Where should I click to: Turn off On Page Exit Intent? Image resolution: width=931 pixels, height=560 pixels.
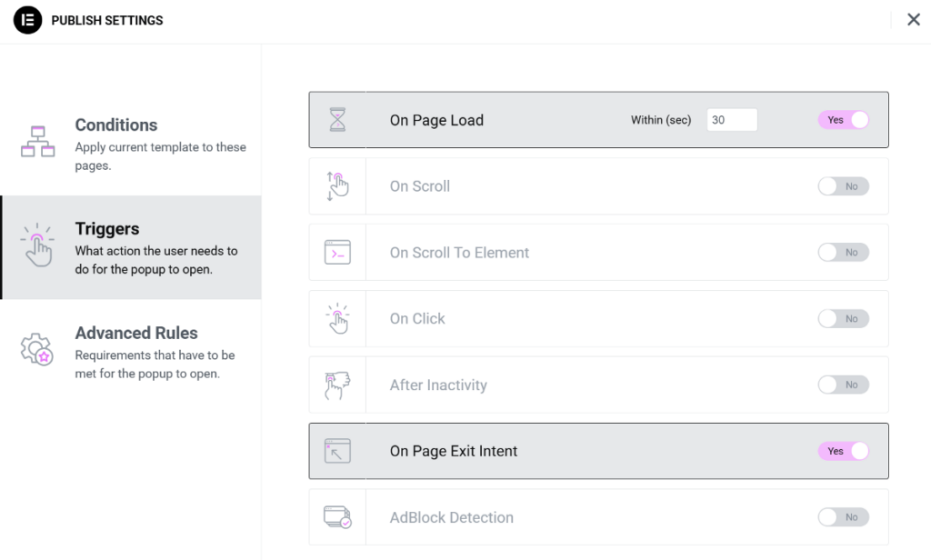843,450
